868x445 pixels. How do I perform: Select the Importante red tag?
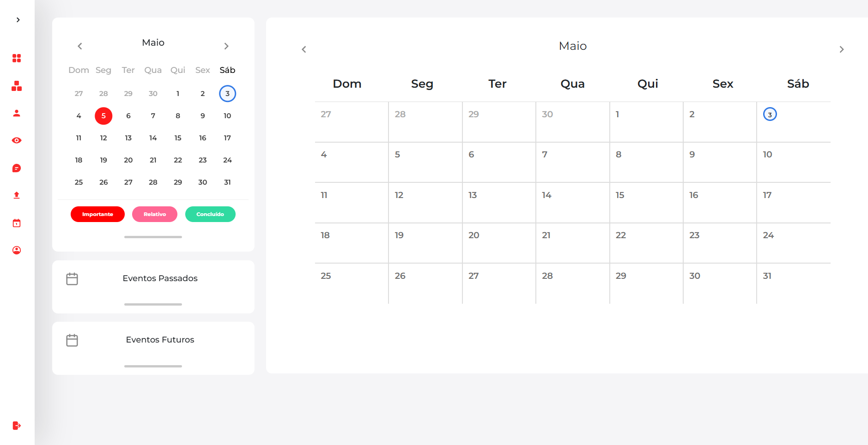pos(97,214)
